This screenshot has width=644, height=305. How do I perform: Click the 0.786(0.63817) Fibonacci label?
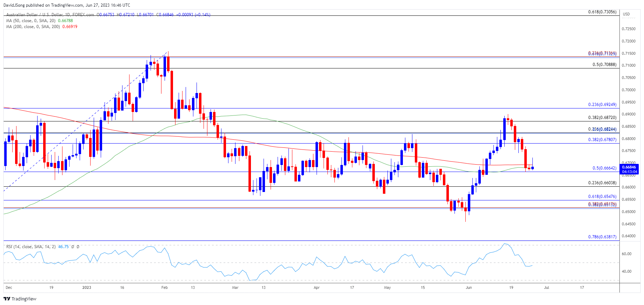tap(602, 237)
